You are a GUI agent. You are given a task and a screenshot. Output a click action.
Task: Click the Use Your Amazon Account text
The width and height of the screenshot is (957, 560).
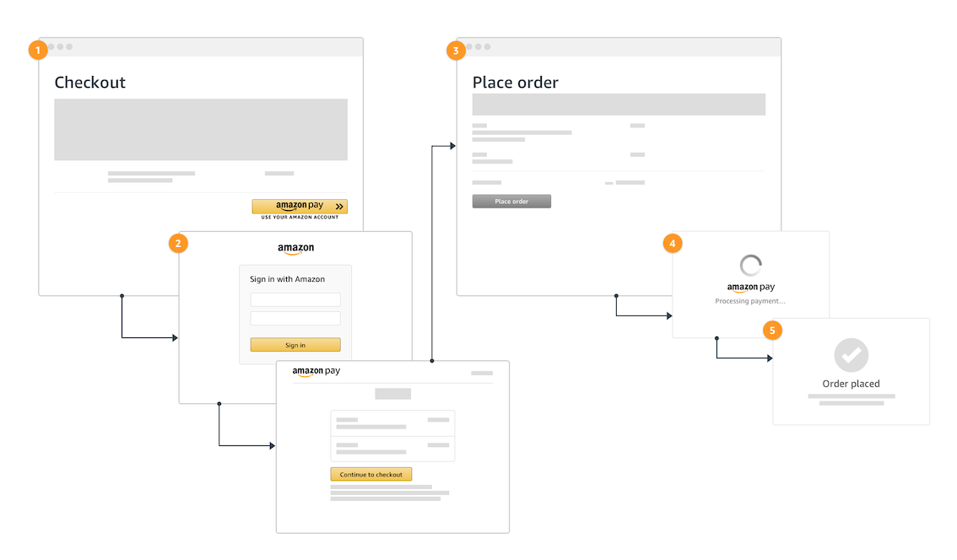point(300,217)
